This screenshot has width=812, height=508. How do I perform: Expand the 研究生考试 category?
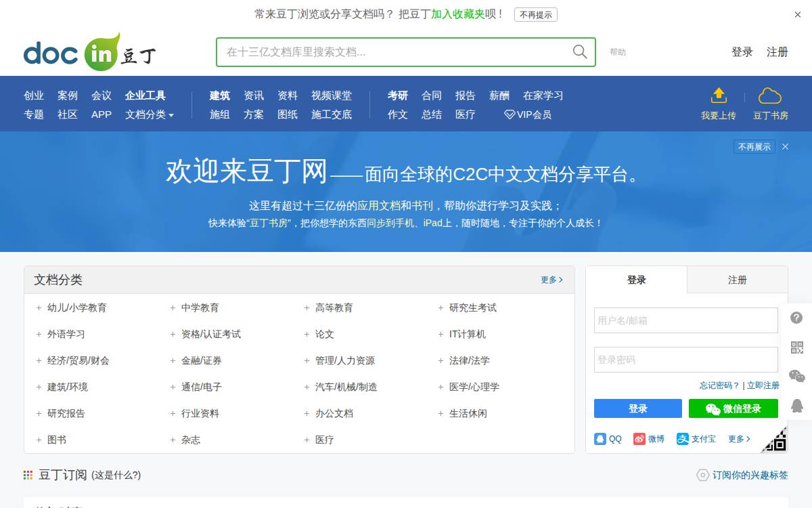coord(441,308)
